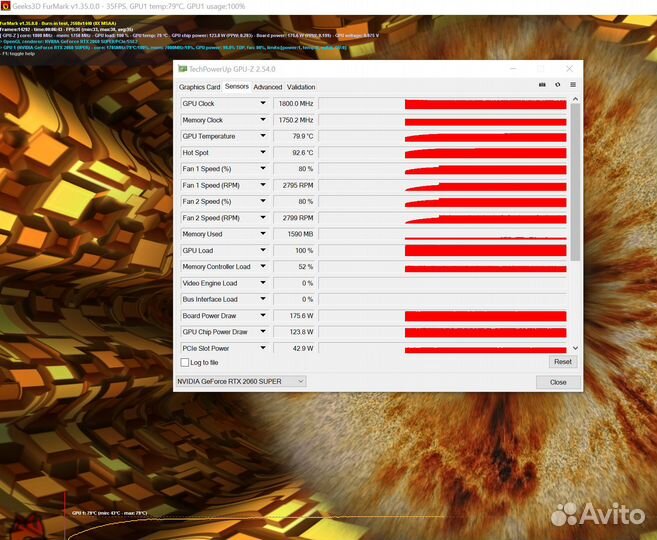Click the Reset button
This screenshot has height=540, width=657.
coord(563,362)
